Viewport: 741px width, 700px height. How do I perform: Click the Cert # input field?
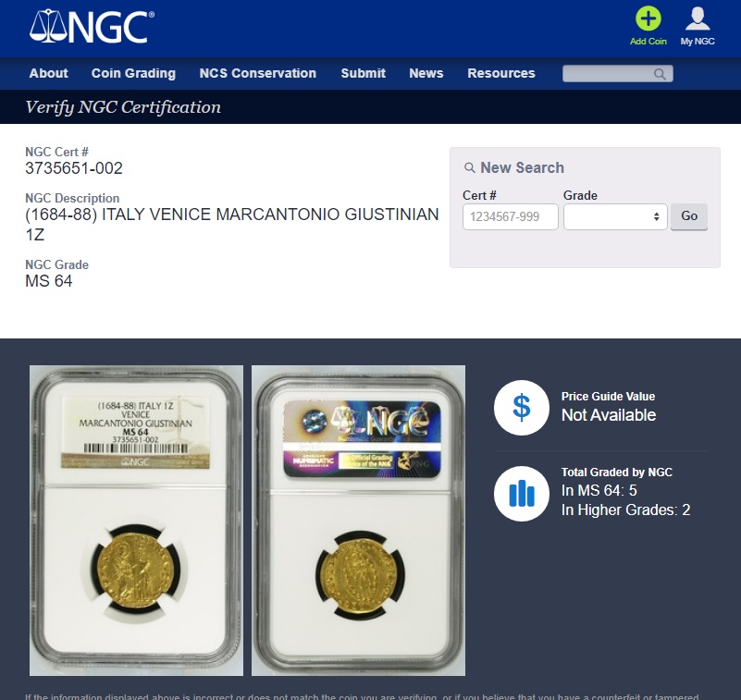coord(511,216)
